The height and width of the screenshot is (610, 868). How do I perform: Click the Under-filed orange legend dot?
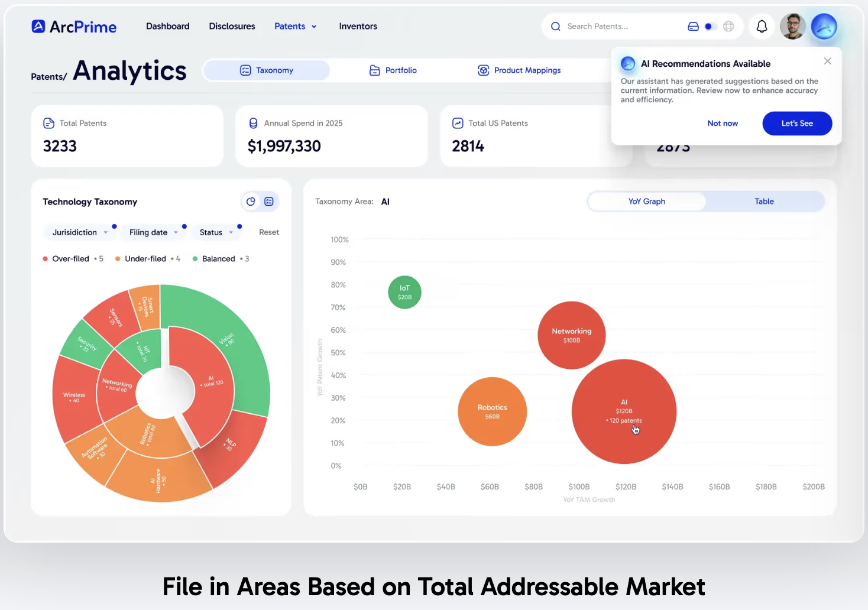pyautogui.click(x=118, y=259)
